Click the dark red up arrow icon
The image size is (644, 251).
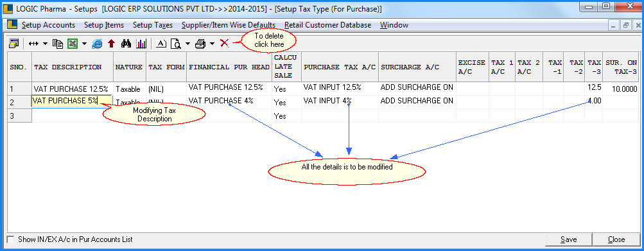click(x=111, y=43)
